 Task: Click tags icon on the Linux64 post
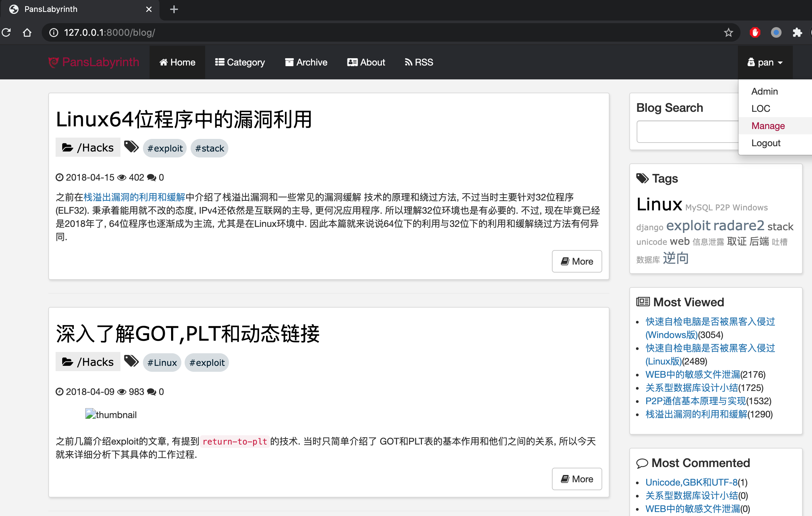(x=131, y=147)
